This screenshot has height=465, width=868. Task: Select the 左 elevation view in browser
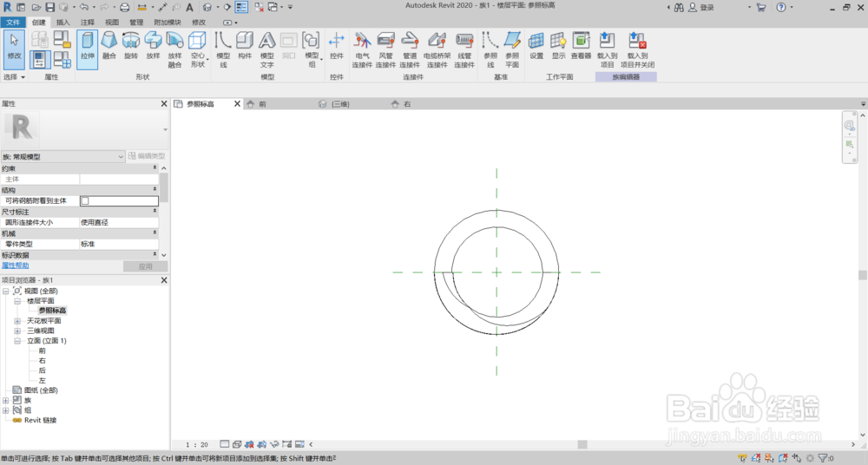pyautogui.click(x=42, y=381)
